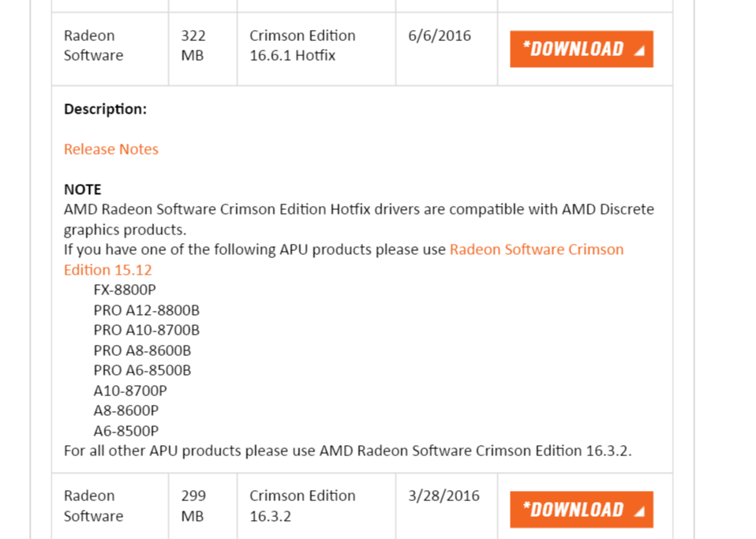The image size is (756, 539).
Task: Select the PRO A12-8800B list entry
Action: click(x=146, y=309)
